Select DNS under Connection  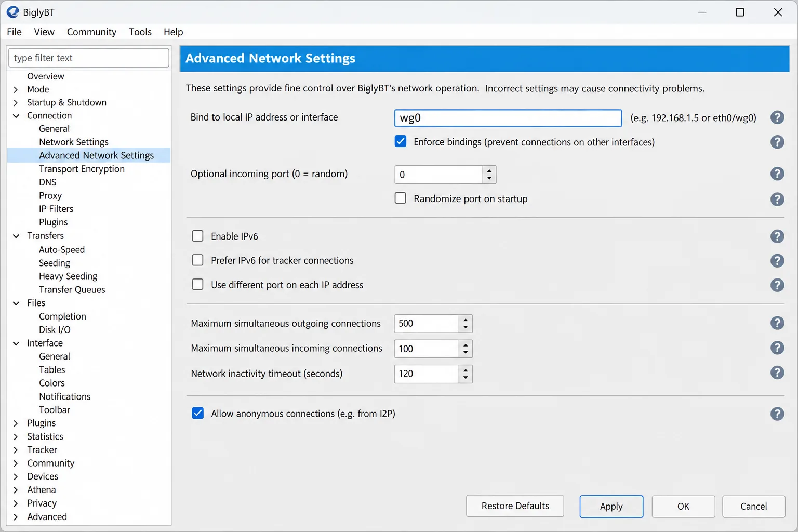[47, 182]
